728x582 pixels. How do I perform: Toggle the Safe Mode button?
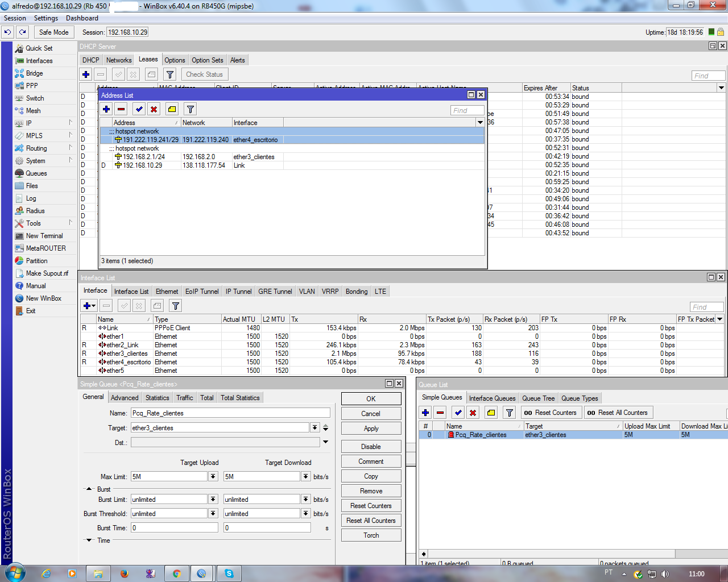[53, 32]
